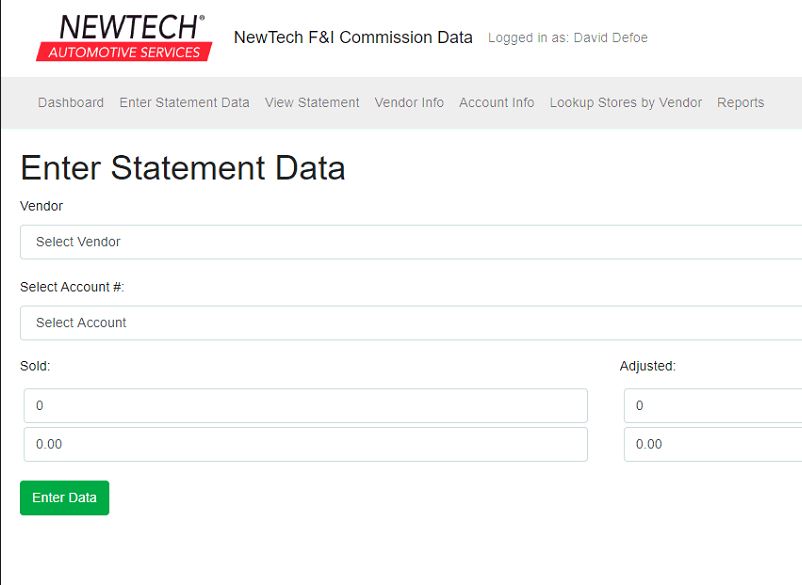This screenshot has height=585, width=802.
Task: Go to the Reports section
Action: click(x=740, y=103)
